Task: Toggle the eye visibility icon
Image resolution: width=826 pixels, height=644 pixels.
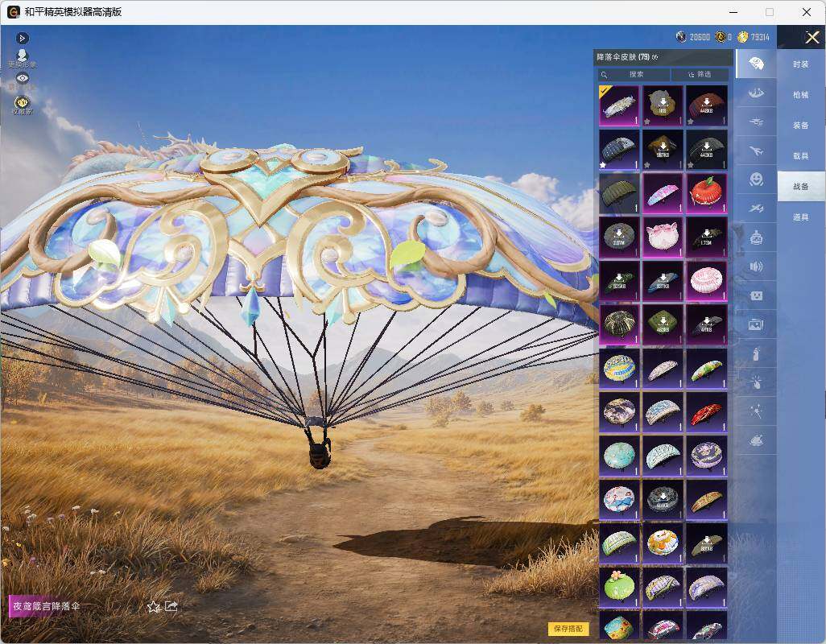Action: point(22,78)
